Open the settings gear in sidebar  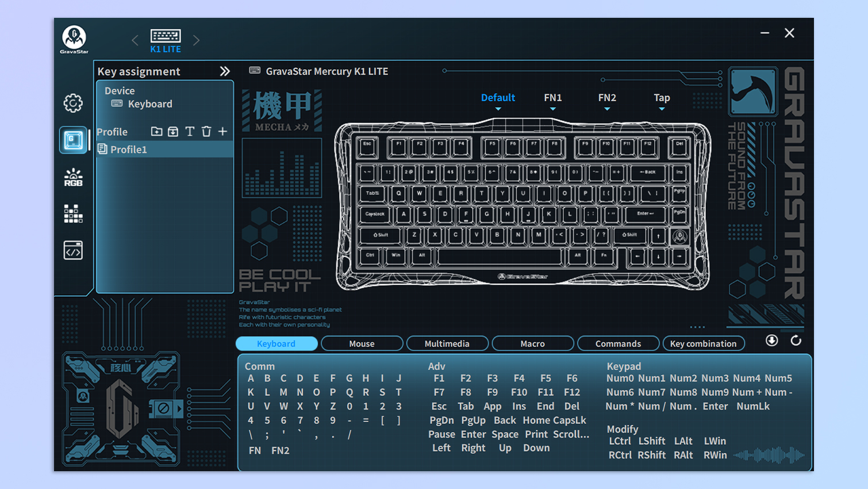[x=73, y=104]
